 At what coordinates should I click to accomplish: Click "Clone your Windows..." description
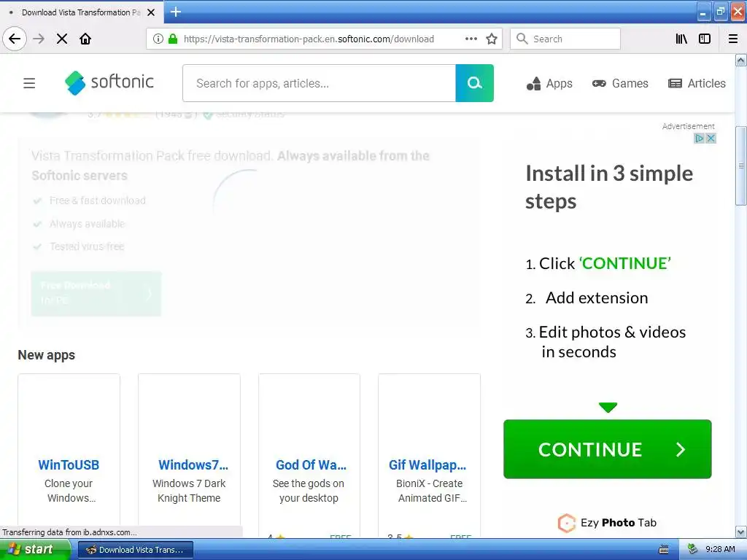click(x=69, y=491)
